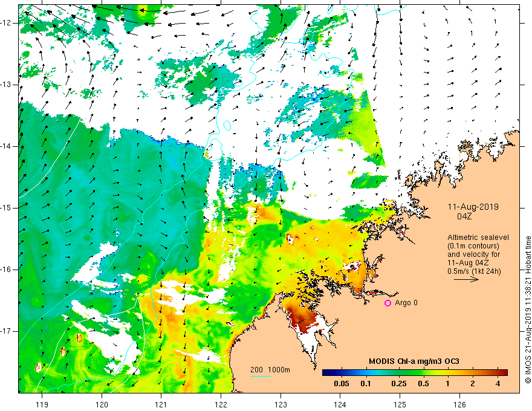Click the '(0.1m contours)' legend line

click(473, 246)
